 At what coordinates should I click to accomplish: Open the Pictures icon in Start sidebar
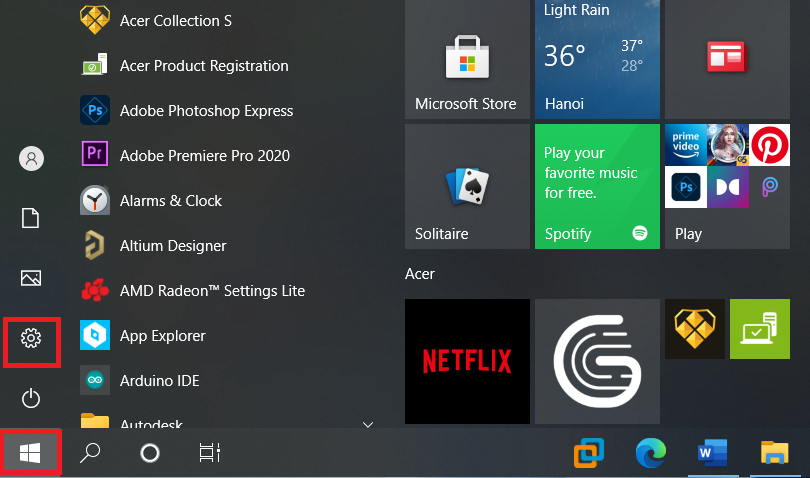[31, 278]
